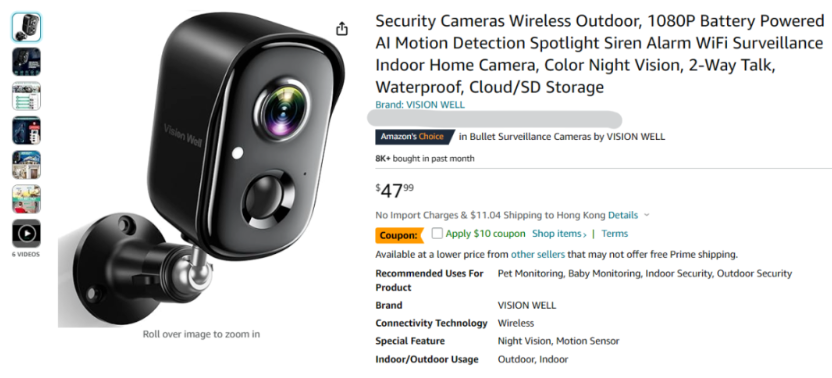Open the videos thumbnail with play icon

pos(27,233)
